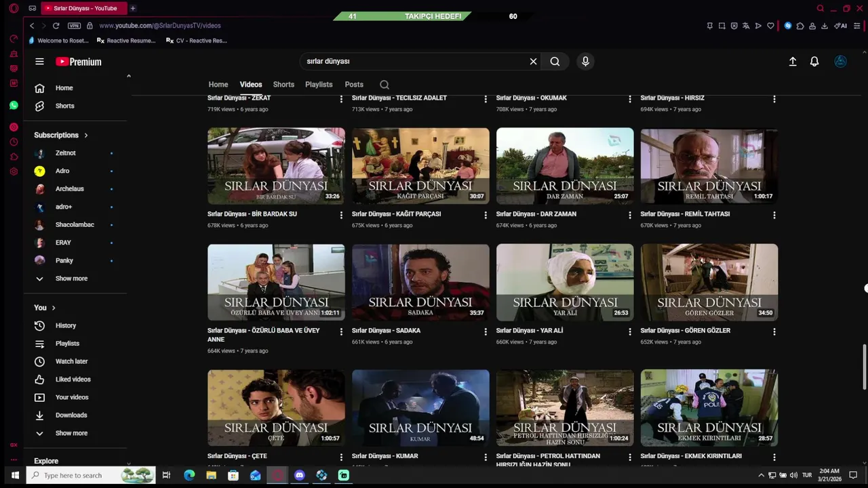Click Windows taskbar search box
Screen dimensions: 868x488
coord(91,475)
